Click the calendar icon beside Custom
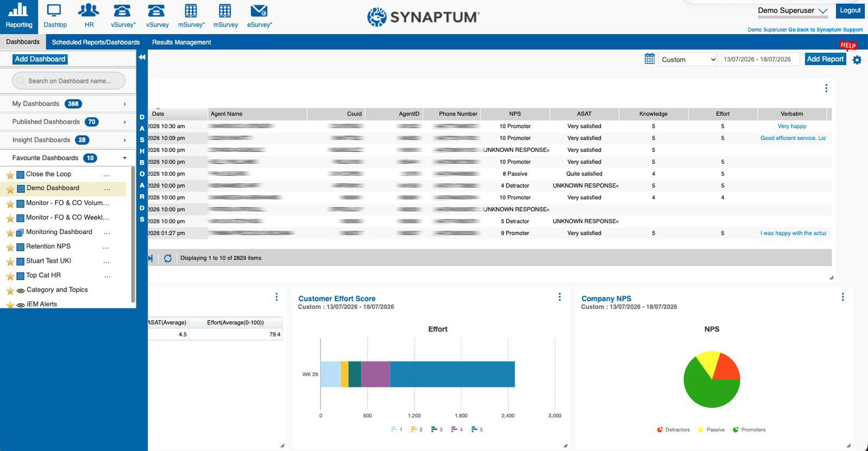868x451 pixels. pos(649,59)
